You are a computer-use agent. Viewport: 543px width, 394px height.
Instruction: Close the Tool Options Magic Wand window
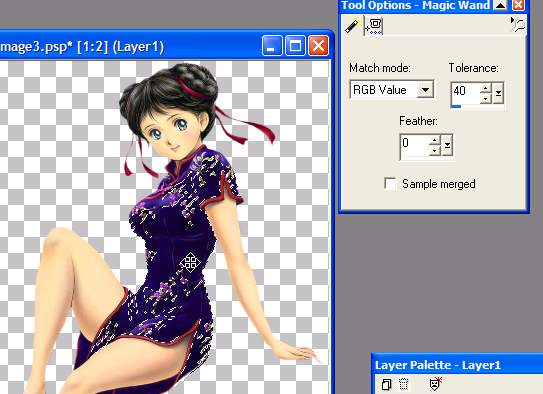pos(518,5)
